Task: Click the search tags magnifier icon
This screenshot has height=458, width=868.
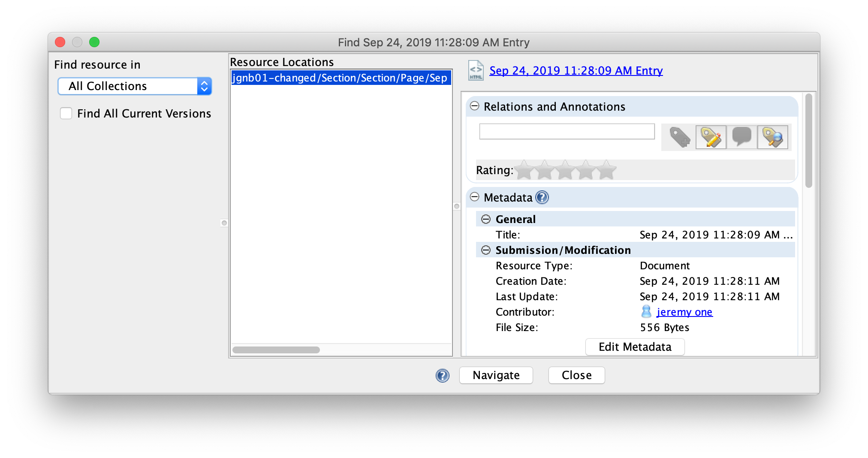Action: 772,138
